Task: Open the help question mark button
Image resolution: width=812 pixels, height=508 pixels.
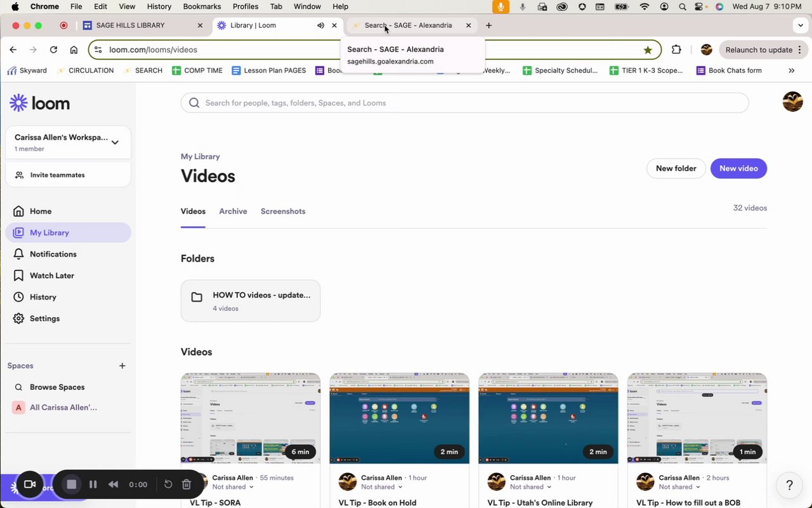Action: tap(789, 485)
